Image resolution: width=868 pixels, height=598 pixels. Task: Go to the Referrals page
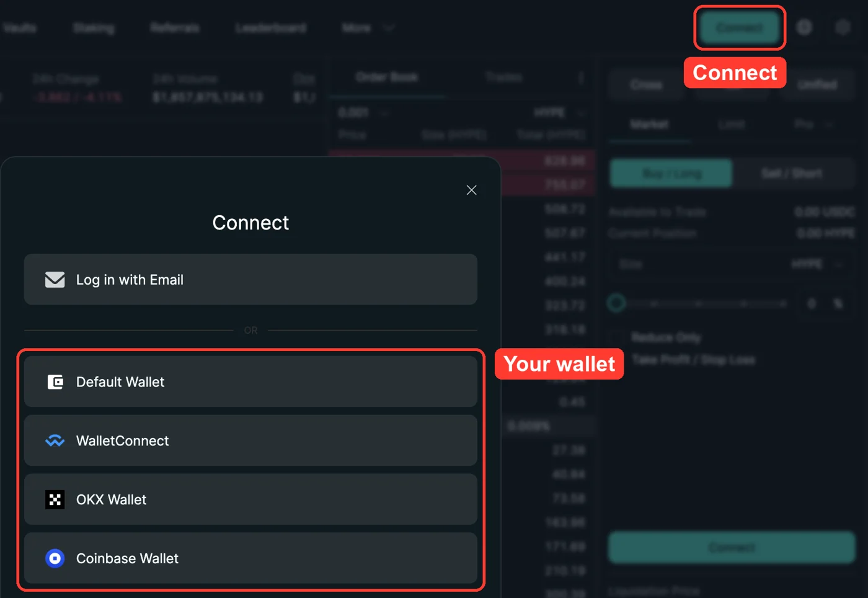point(175,28)
